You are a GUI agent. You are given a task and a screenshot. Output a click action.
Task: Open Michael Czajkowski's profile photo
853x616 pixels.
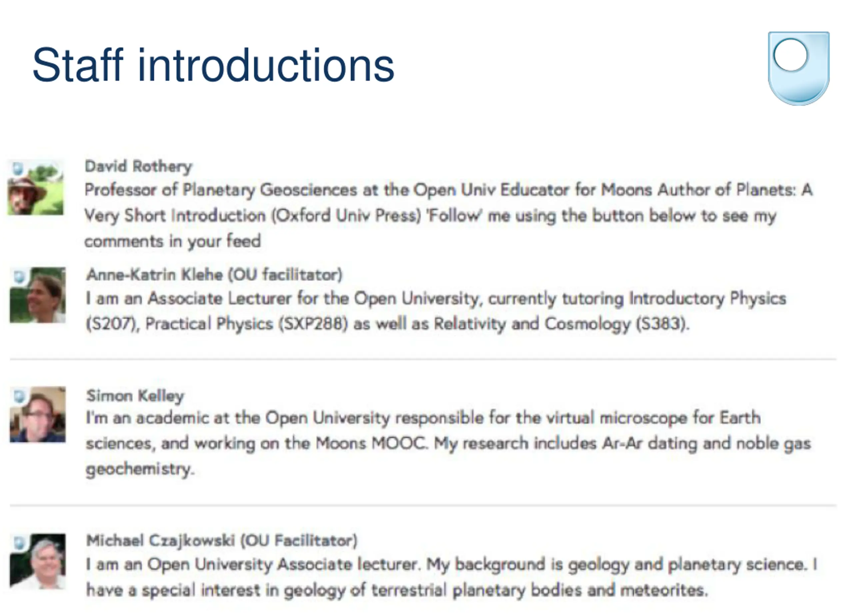click(x=38, y=561)
